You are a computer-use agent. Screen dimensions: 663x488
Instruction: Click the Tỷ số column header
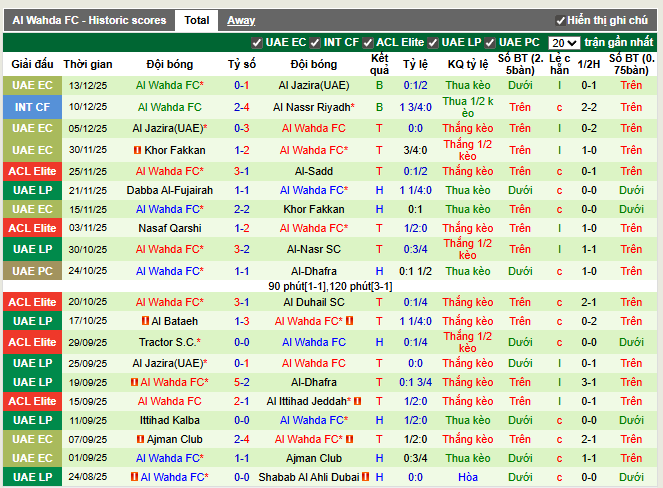click(241, 64)
